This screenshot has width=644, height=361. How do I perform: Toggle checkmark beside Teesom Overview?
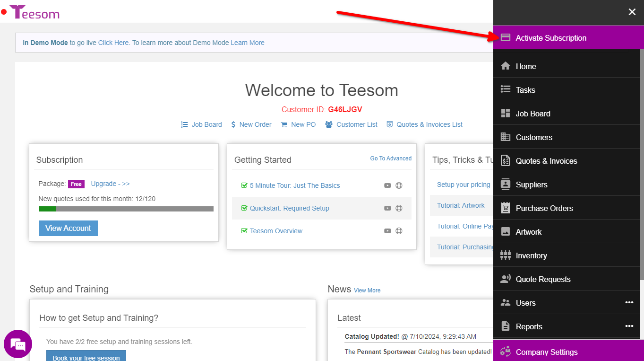[244, 231]
